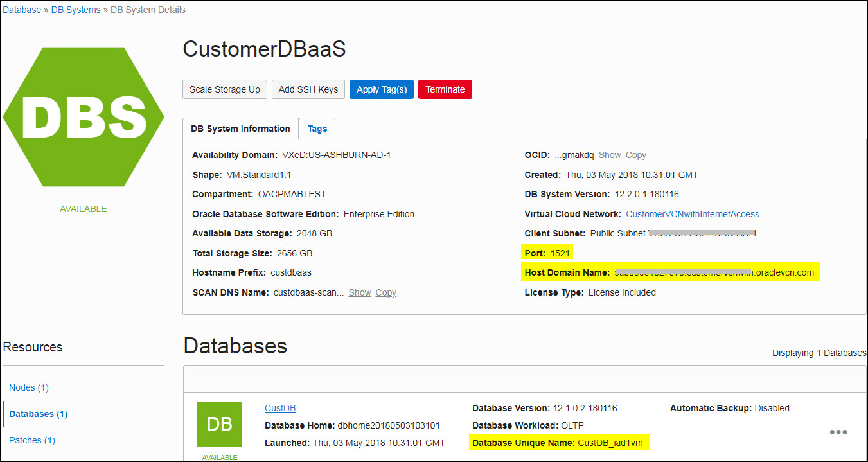The height and width of the screenshot is (462, 868).
Task: Select the DB System Information tab
Action: click(x=240, y=129)
